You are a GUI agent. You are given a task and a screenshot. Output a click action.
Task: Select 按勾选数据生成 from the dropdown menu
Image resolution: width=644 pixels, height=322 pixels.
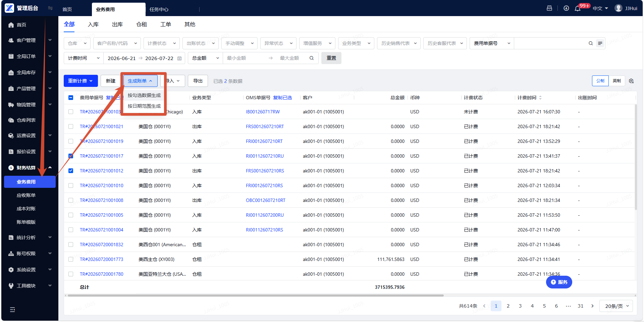[x=144, y=95]
